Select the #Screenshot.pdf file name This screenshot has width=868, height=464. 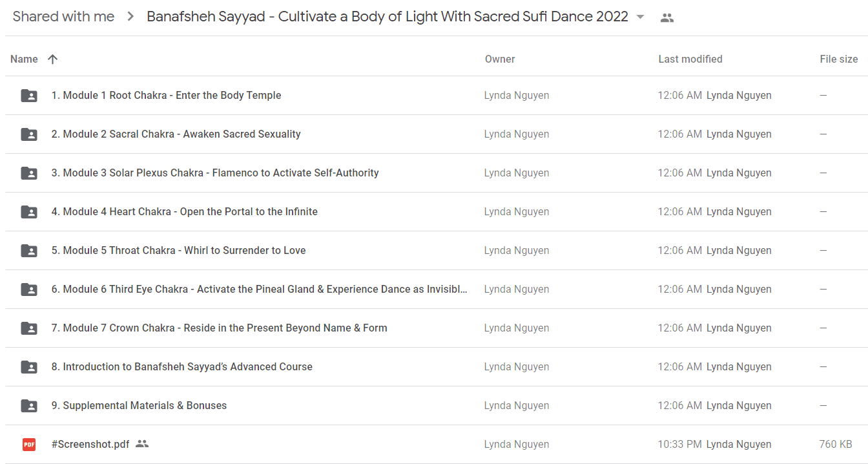[x=90, y=444]
